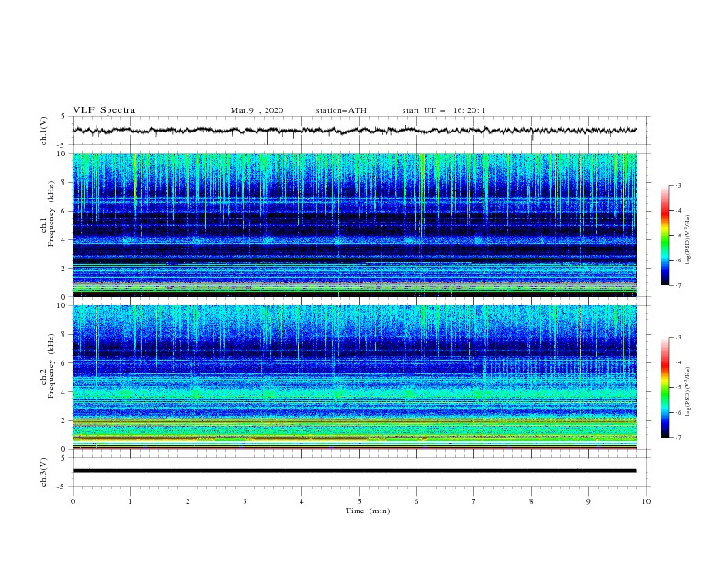Viewport: 728px width, 563px height.
Task: Click the "-5" tick on the ch.3(V) axis
Action: (x=62, y=487)
